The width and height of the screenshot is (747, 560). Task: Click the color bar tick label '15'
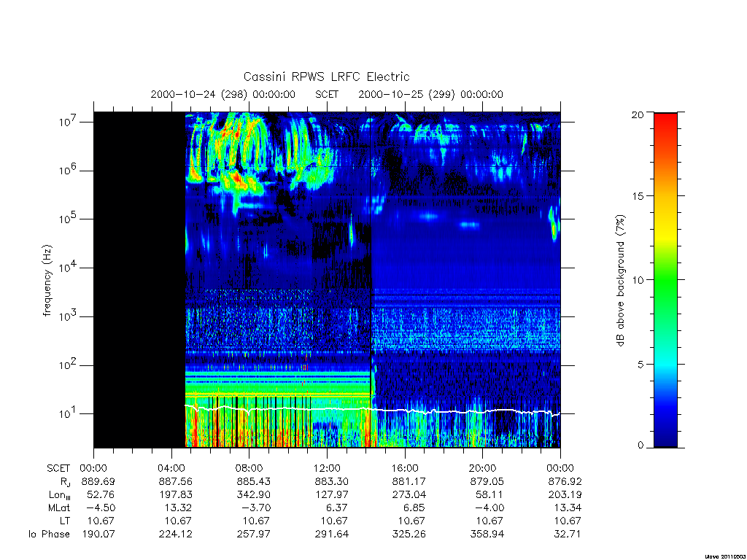638,196
